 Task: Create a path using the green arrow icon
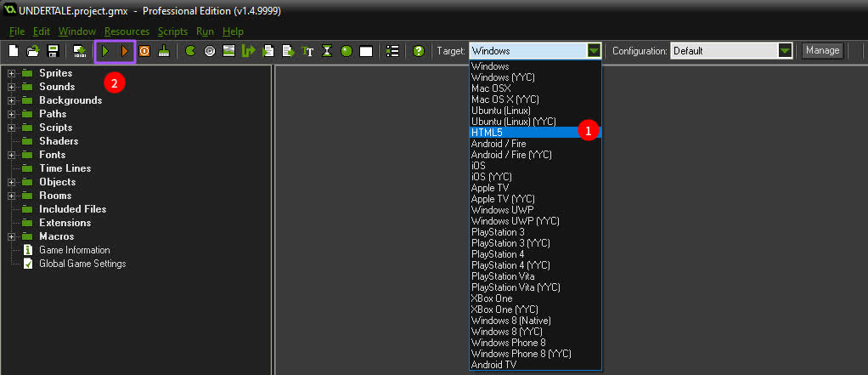(249, 51)
